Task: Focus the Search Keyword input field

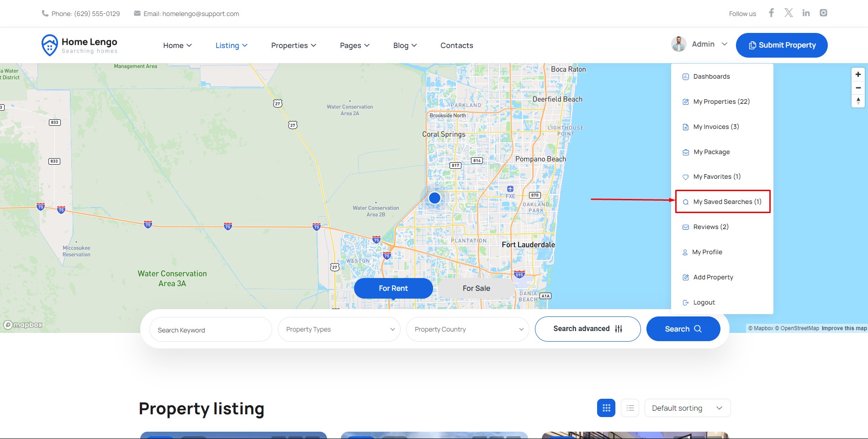Action: (x=211, y=329)
